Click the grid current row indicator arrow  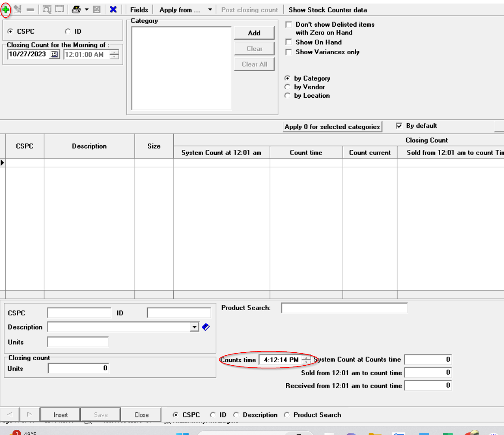coord(3,163)
